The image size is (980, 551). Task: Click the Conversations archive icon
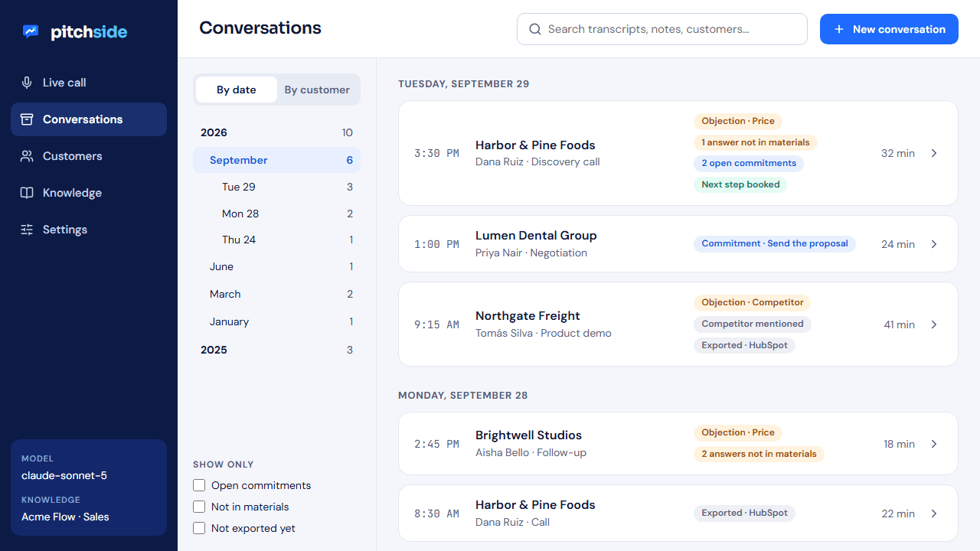click(x=27, y=119)
